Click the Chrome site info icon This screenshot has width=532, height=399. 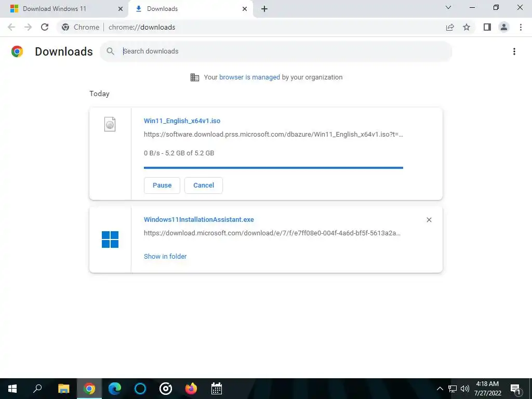click(65, 27)
